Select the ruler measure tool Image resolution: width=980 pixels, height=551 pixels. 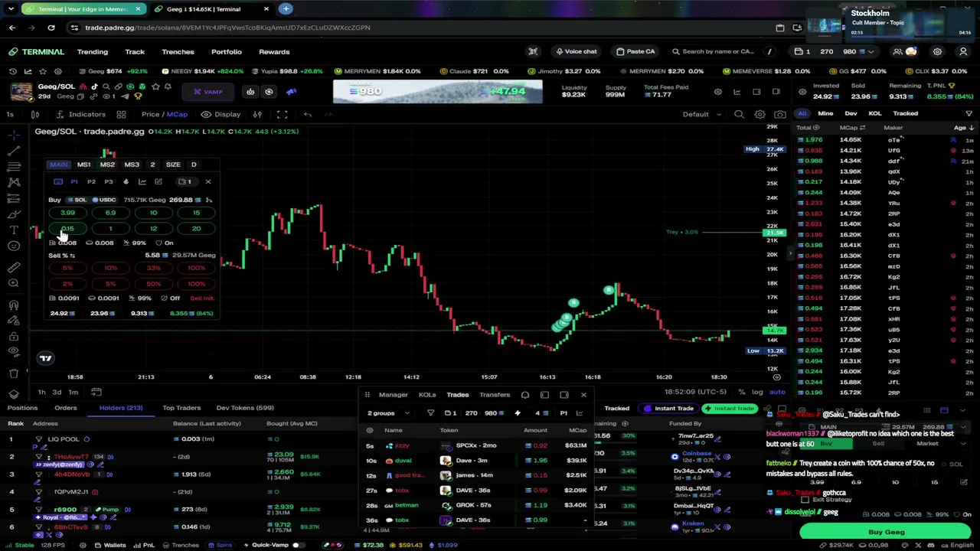[x=14, y=267]
